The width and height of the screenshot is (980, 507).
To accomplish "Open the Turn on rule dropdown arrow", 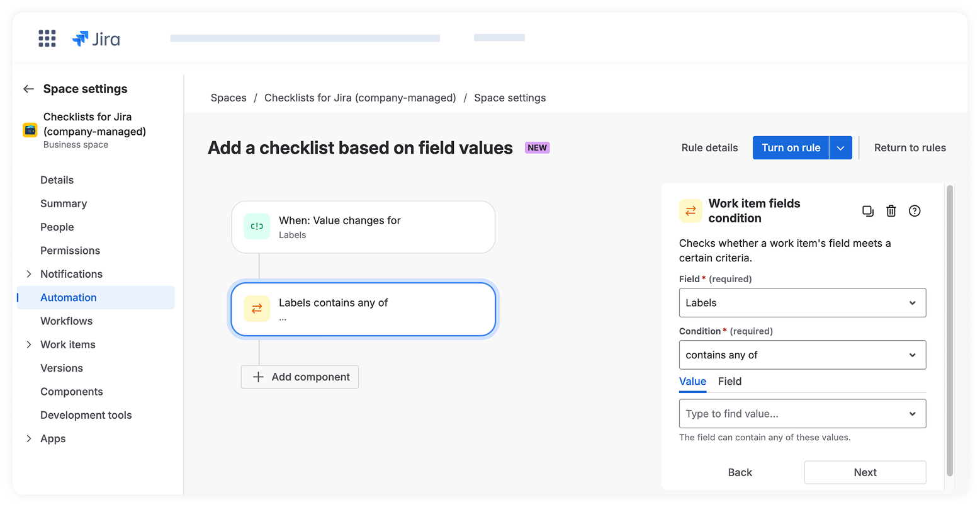I will (x=840, y=148).
